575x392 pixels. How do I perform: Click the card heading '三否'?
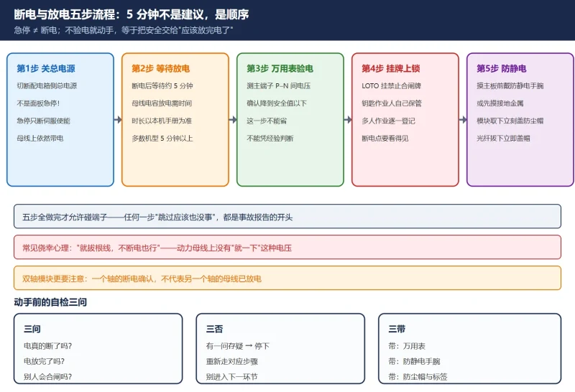pos(214,329)
